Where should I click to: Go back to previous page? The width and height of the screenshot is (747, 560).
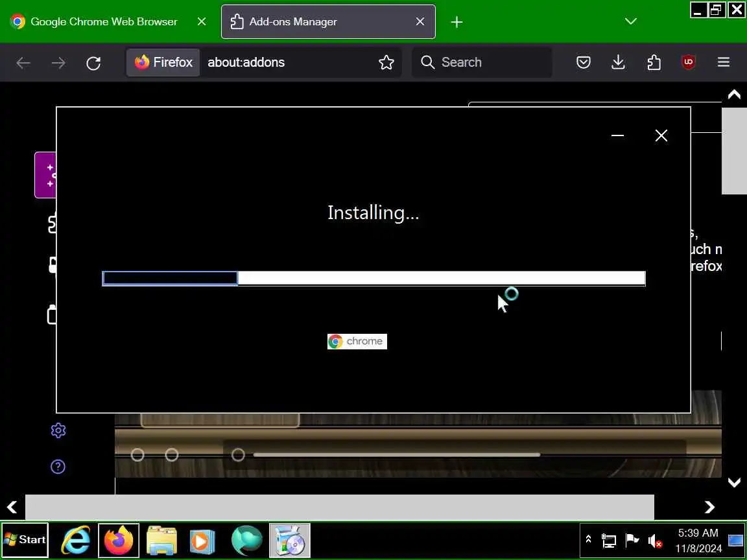(23, 62)
